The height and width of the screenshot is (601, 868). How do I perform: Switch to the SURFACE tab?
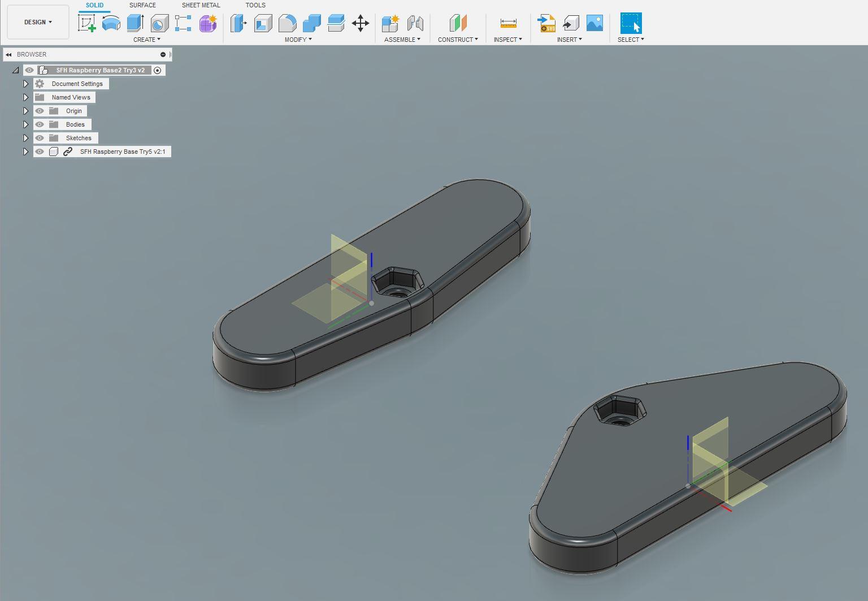[x=142, y=5]
